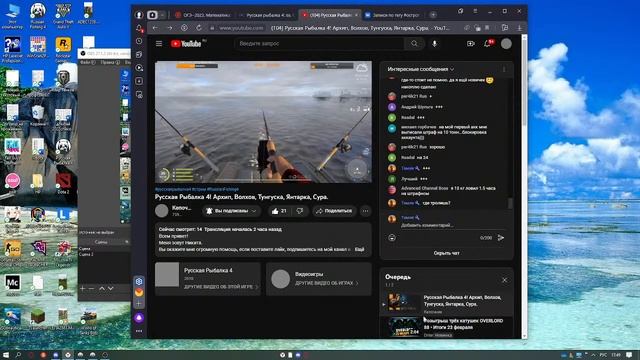Open browser downloads arrow icon
This screenshot has height=360, width=640.
(519, 28)
